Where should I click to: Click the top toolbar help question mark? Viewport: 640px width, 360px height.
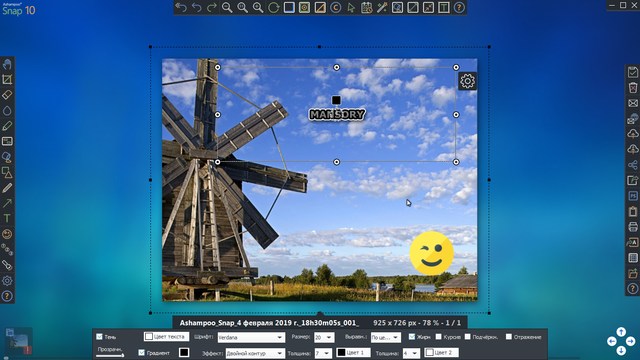point(459,8)
